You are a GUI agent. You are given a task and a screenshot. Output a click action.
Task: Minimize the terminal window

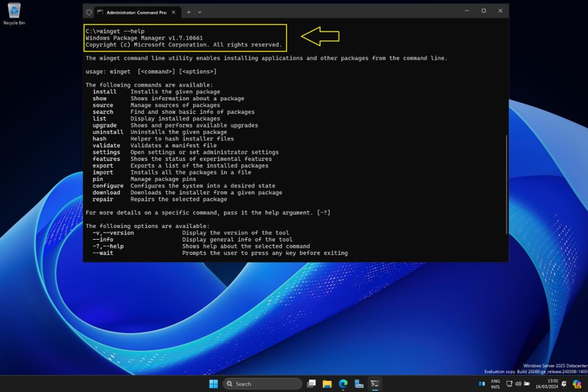click(467, 11)
